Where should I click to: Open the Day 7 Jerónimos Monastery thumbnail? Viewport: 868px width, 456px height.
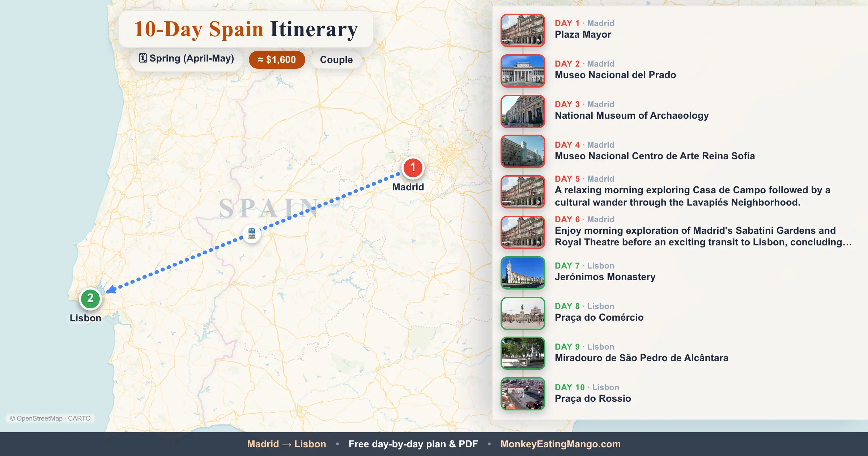(x=523, y=273)
